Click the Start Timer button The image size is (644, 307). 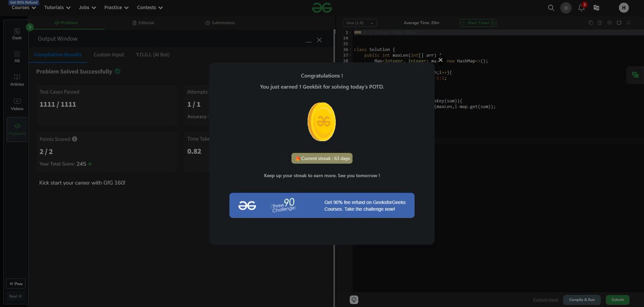478,23
